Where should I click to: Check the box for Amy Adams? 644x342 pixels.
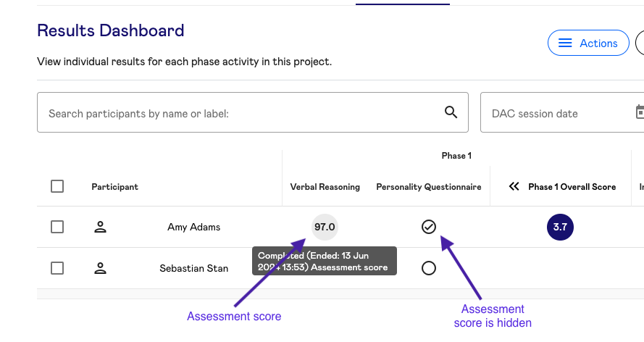coord(57,227)
